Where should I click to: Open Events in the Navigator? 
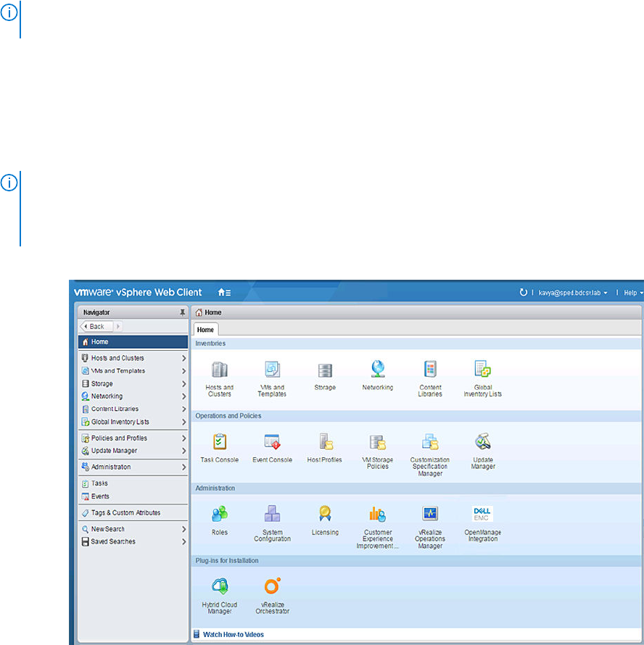tap(133, 496)
